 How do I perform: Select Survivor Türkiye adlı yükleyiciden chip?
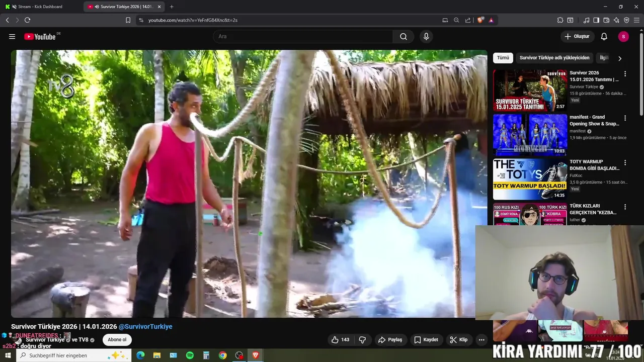point(554,58)
